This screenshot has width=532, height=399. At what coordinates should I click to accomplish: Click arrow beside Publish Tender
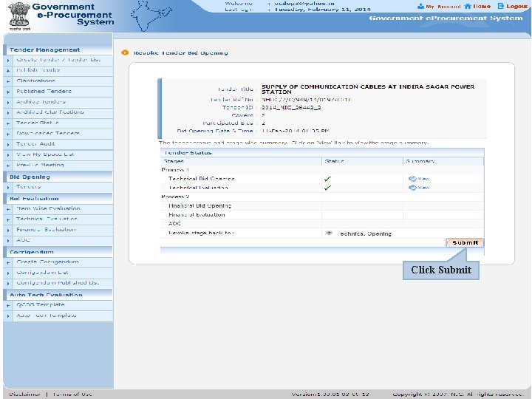click(8, 71)
